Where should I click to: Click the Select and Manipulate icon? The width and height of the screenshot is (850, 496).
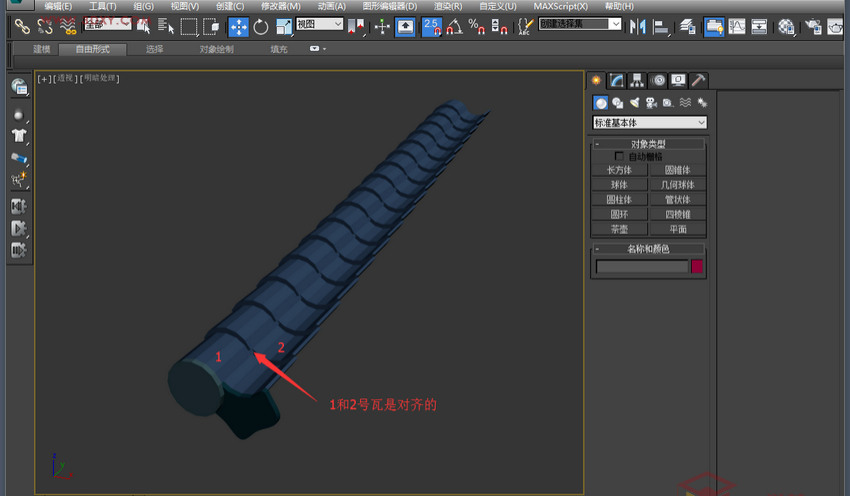[382, 26]
